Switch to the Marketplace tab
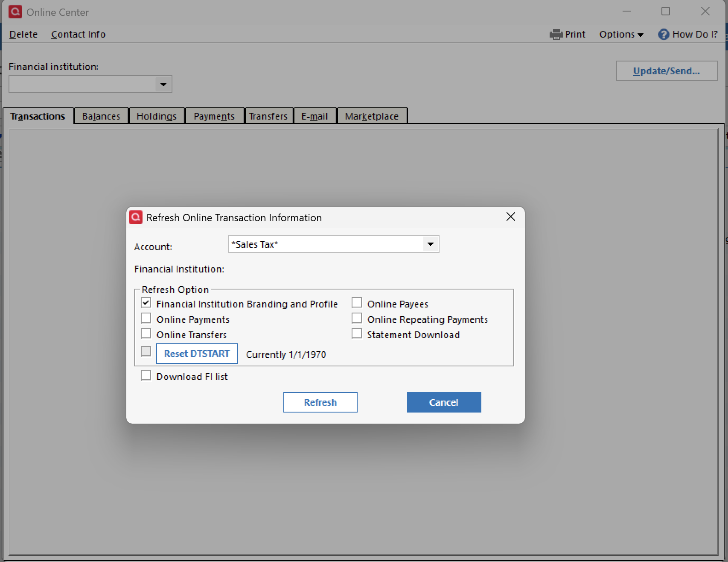728x562 pixels. tap(372, 116)
